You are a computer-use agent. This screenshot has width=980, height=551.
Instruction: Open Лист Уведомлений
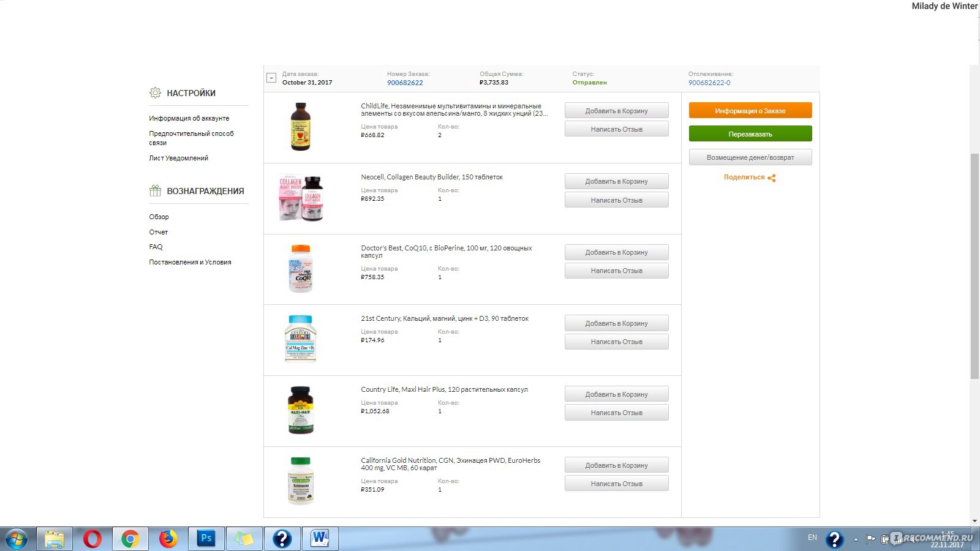point(178,158)
